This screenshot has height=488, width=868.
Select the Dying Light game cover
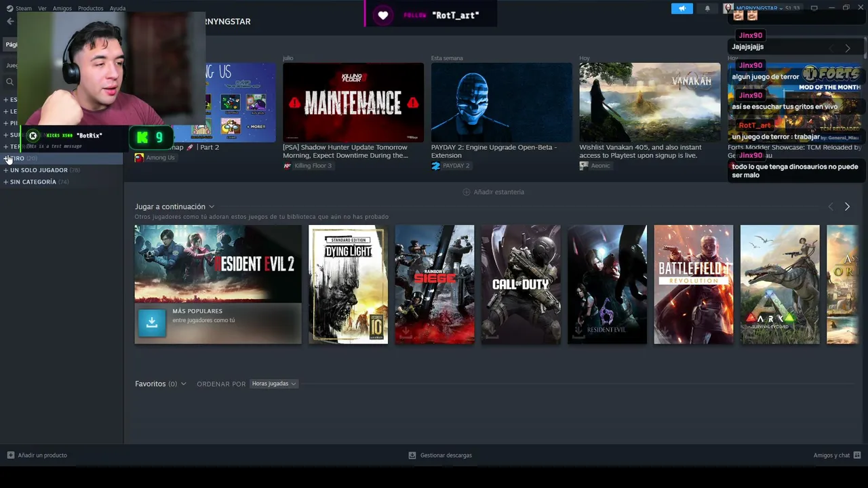pyautogui.click(x=348, y=285)
